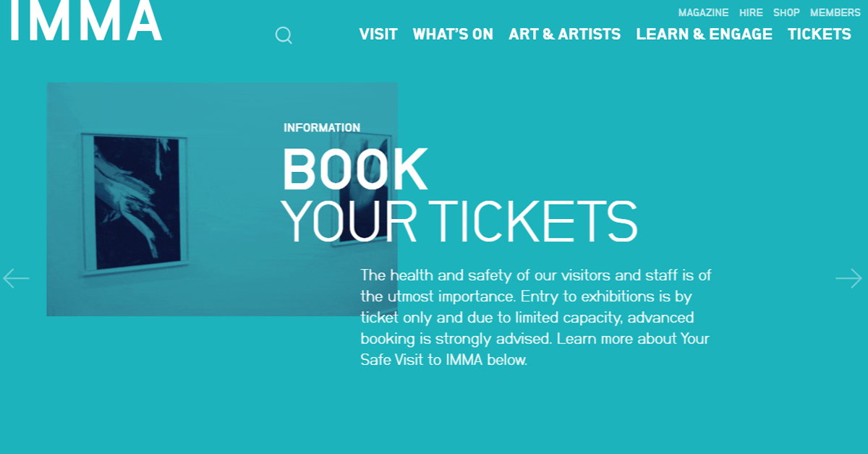Advance to next slide with right arrow
Viewport: 868px width, 454px height.
tap(848, 278)
